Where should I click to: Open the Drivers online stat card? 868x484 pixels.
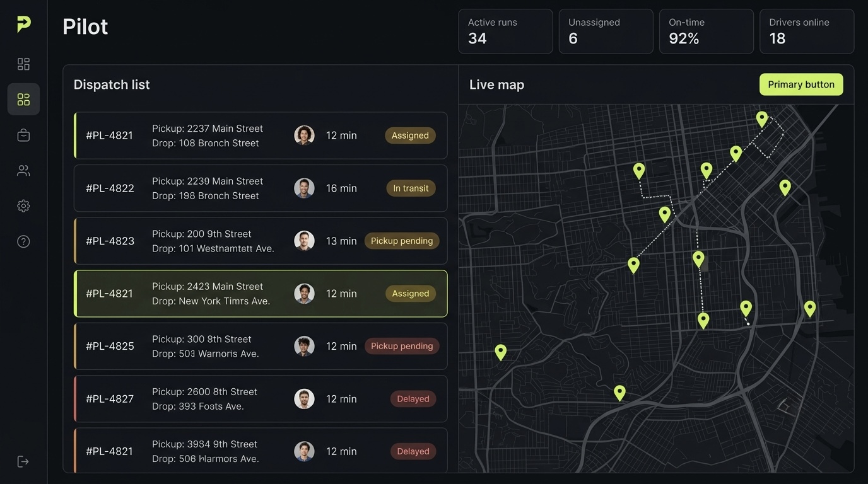tap(807, 31)
